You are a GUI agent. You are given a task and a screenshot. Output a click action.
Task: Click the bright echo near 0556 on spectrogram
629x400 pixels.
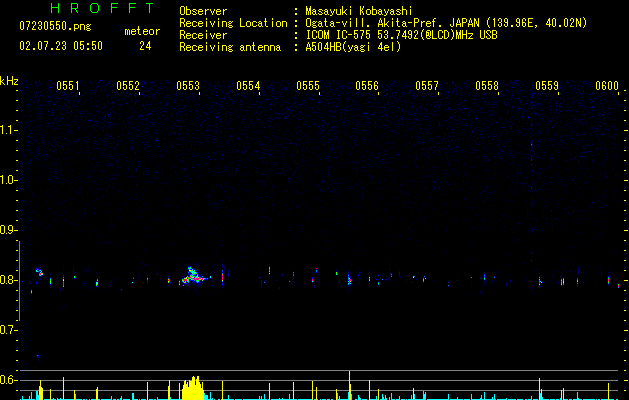coord(349,281)
